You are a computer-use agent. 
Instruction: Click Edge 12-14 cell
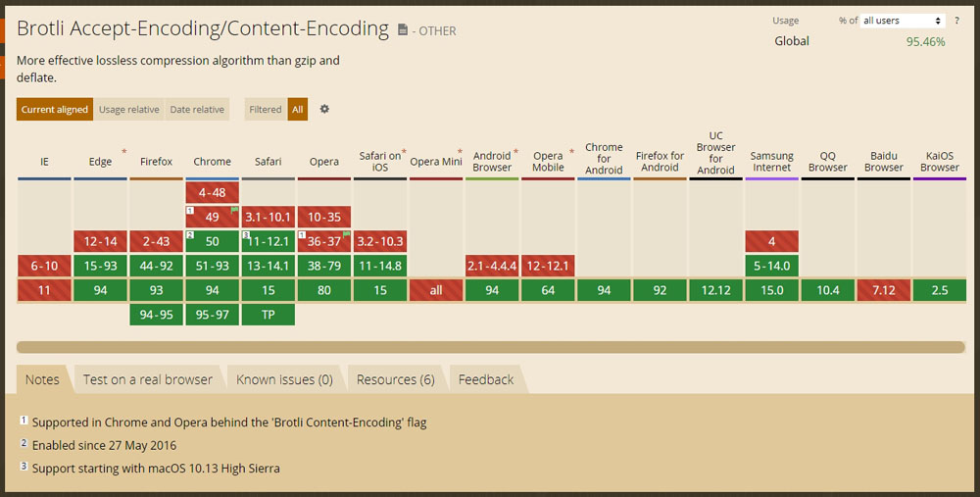pos(100,241)
